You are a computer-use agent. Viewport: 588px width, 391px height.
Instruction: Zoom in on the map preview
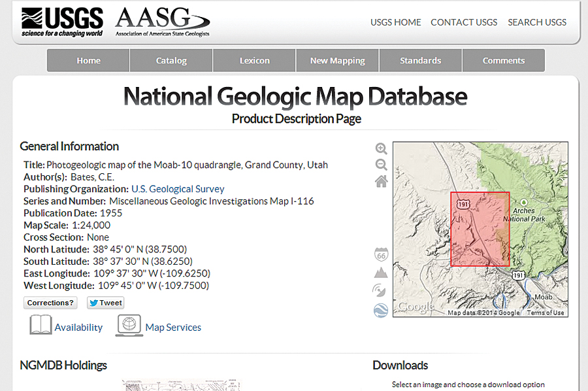[x=381, y=148]
